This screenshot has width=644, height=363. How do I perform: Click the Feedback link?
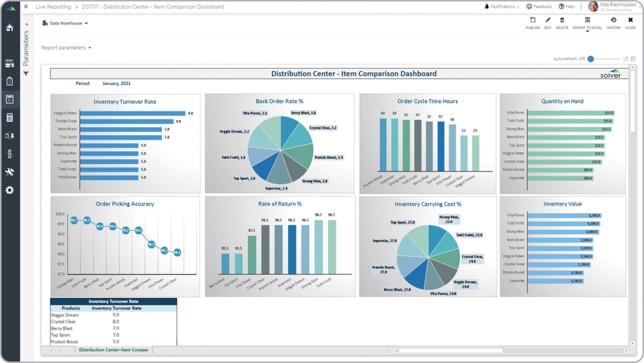pos(539,7)
